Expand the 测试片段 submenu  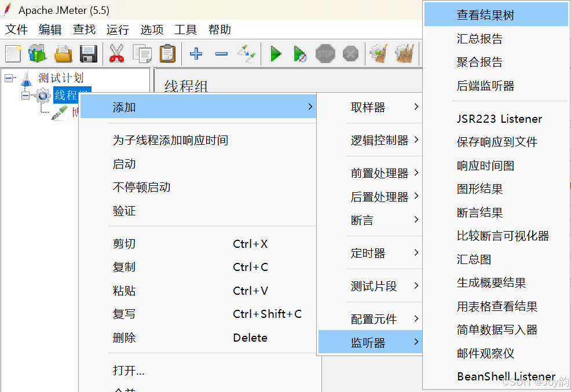[369, 286]
